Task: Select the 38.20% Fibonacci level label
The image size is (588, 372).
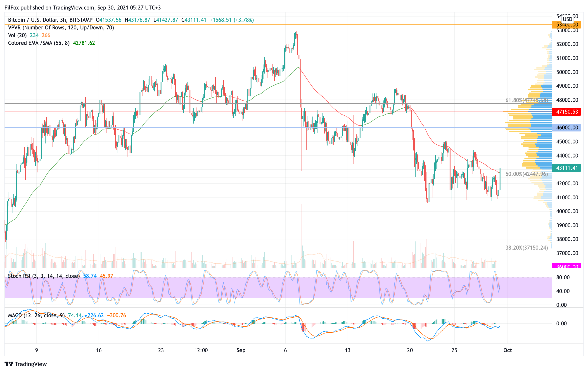Action: pyautogui.click(x=526, y=248)
